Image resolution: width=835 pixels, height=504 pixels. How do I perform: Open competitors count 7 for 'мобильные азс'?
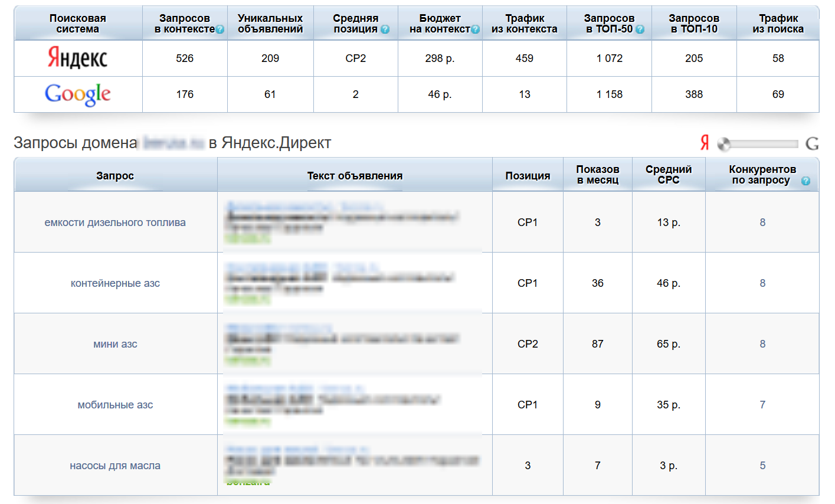(762, 405)
